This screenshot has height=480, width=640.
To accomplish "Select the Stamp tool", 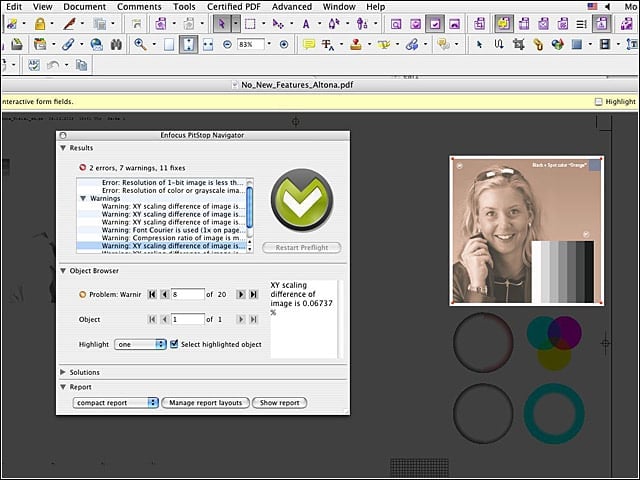I will [356, 44].
